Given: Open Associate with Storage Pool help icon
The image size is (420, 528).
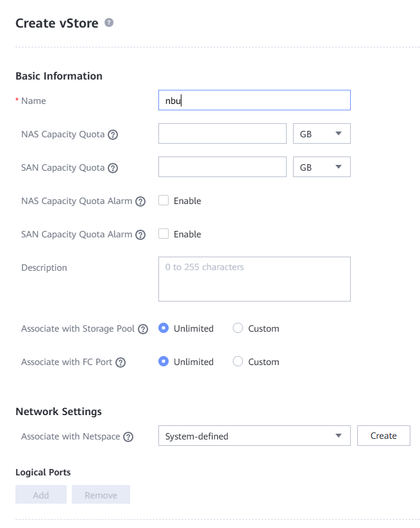Looking at the screenshot, I should [x=143, y=329].
